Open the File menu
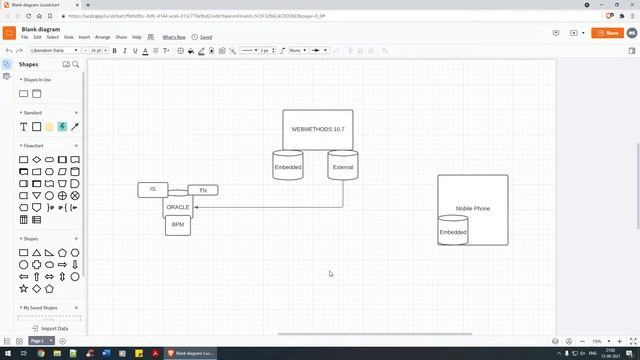This screenshot has width=640, height=360. (x=25, y=37)
